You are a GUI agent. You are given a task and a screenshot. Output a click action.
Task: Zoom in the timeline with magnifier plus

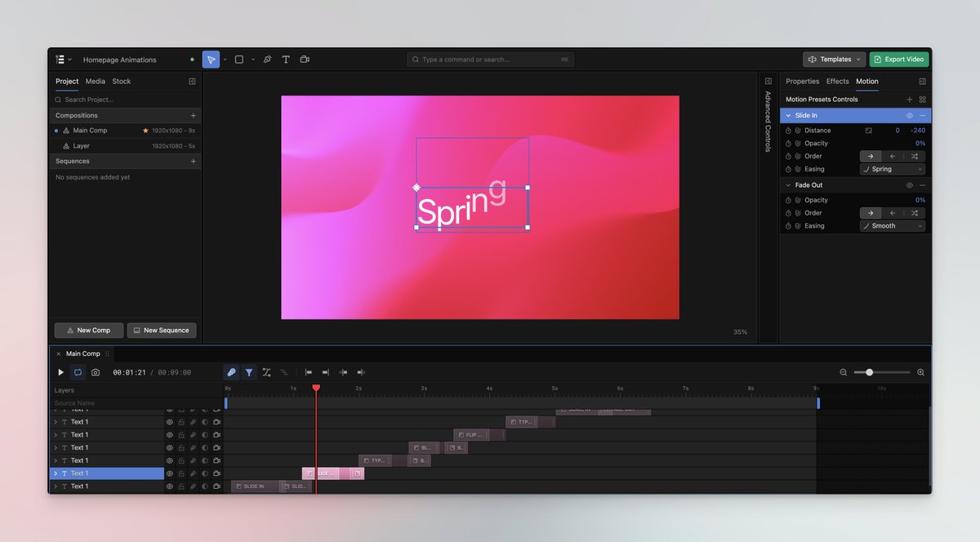[x=920, y=372]
